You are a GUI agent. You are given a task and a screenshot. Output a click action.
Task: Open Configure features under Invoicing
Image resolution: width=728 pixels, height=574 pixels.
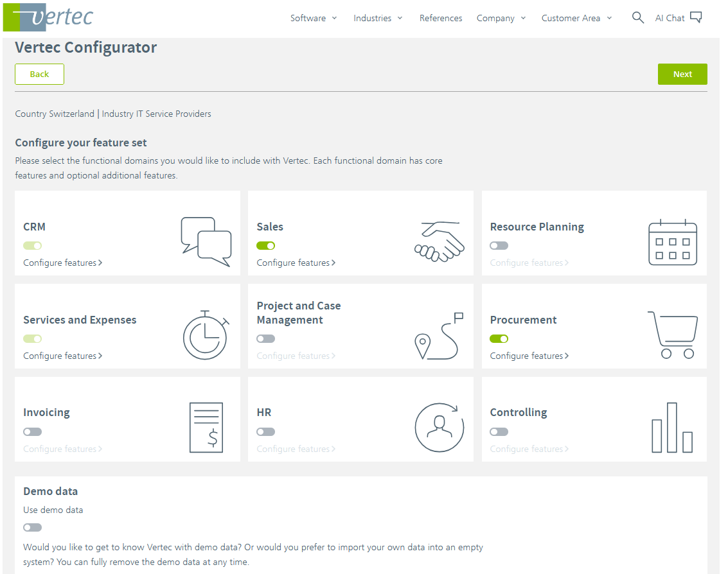(x=63, y=449)
